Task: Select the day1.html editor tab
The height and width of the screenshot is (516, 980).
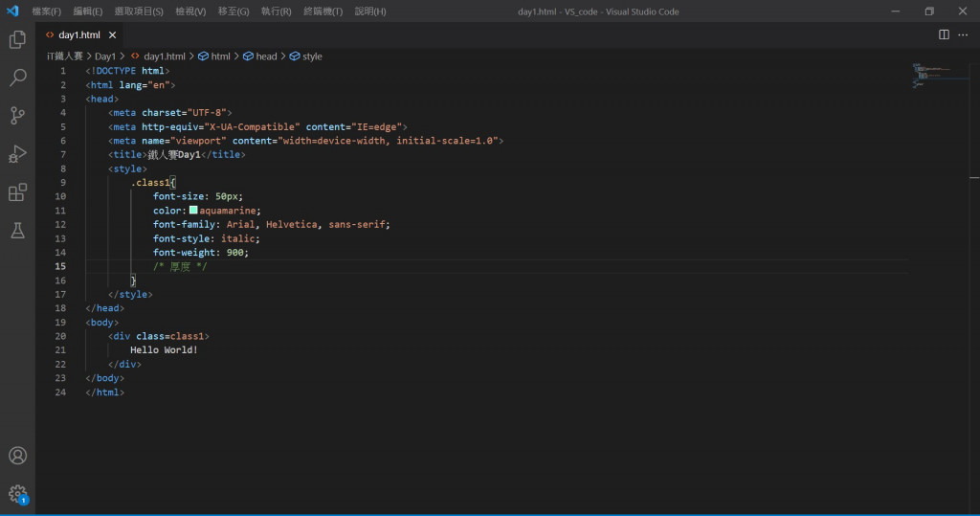Action: tap(79, 35)
